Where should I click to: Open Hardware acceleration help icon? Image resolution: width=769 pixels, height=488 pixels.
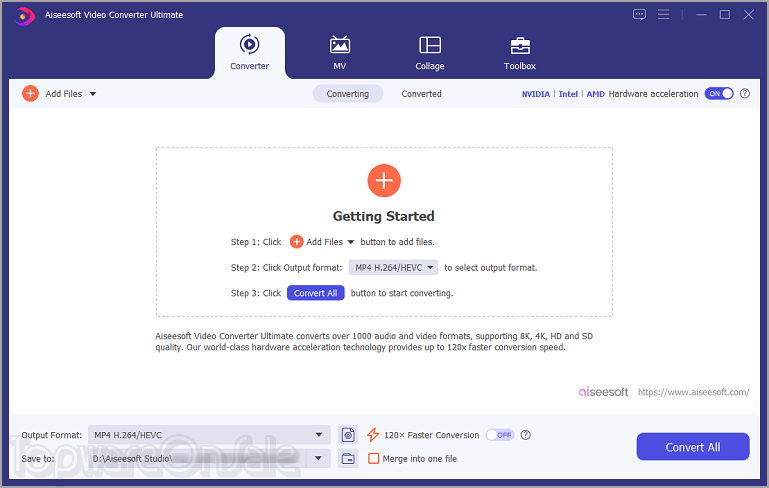point(744,93)
